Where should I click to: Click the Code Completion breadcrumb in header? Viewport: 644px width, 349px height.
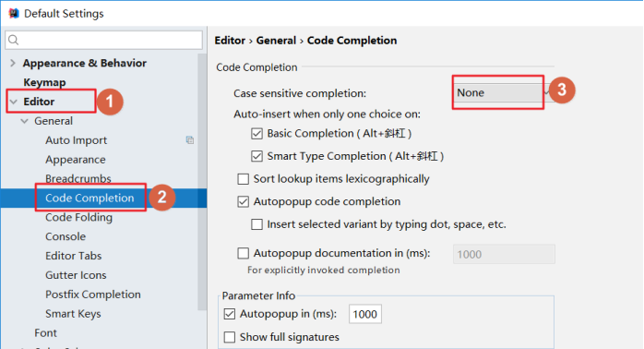click(x=352, y=41)
